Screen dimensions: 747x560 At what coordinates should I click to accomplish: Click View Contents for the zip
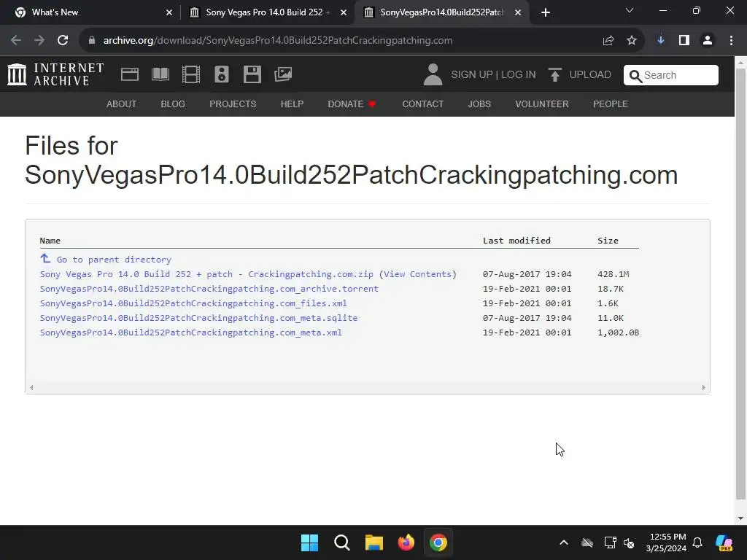tap(418, 274)
